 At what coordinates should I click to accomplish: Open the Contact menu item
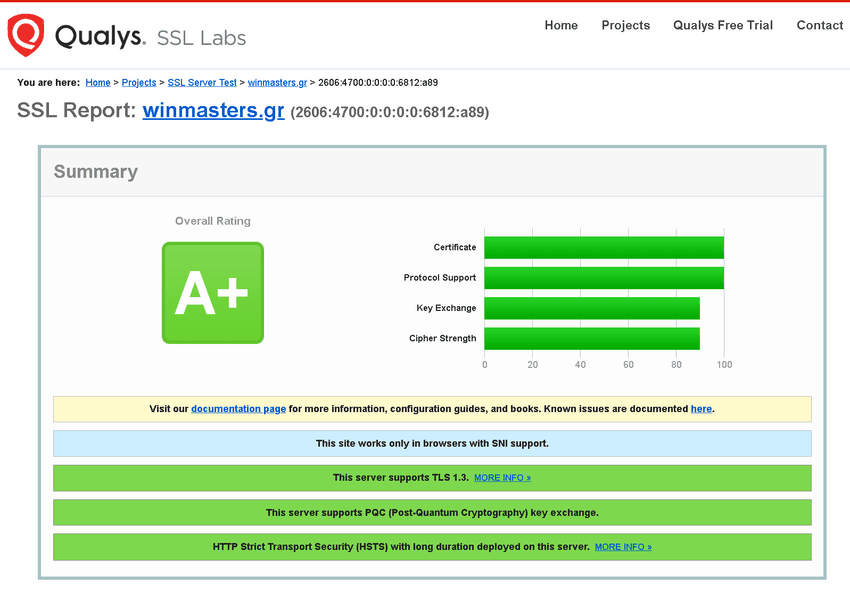820,25
